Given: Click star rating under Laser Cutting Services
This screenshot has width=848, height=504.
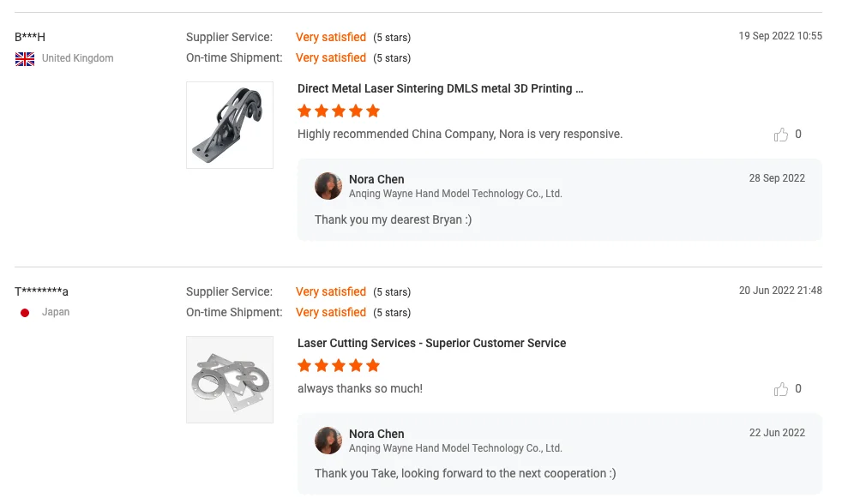Looking at the screenshot, I should [339, 366].
